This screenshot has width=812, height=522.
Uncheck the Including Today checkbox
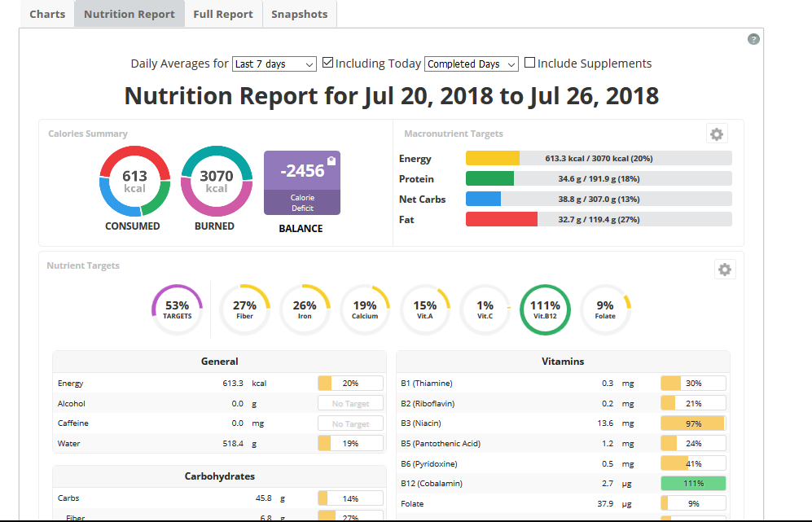pos(327,63)
